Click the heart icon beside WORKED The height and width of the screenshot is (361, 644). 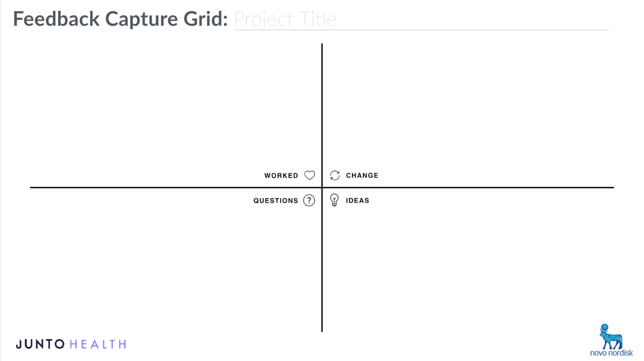click(x=309, y=175)
